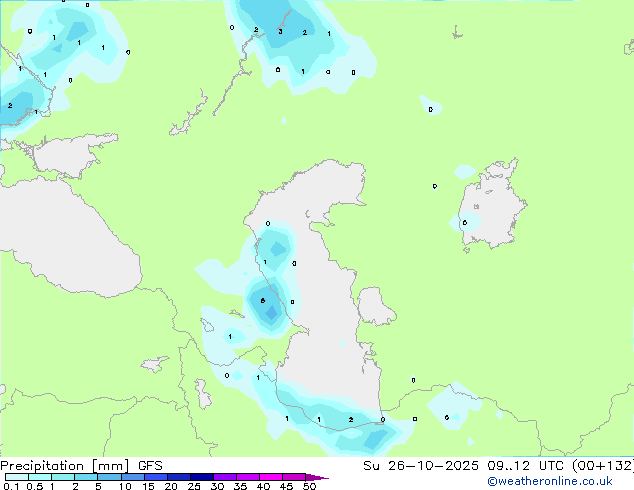Click the '30' legend scale label

click(x=217, y=486)
